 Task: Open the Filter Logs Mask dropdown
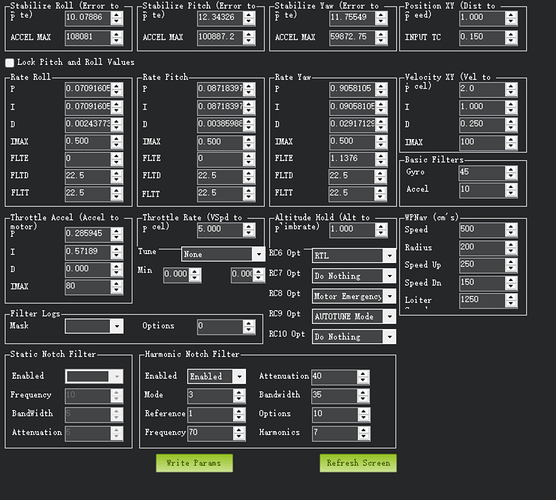[94, 326]
